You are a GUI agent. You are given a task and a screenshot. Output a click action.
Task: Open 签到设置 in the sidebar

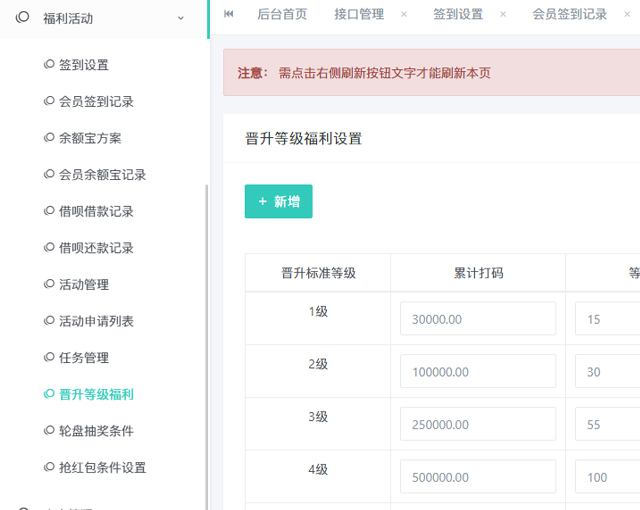(x=83, y=65)
